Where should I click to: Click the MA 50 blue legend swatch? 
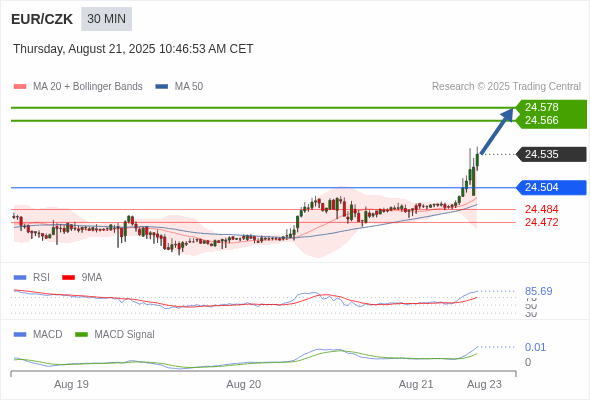click(162, 87)
